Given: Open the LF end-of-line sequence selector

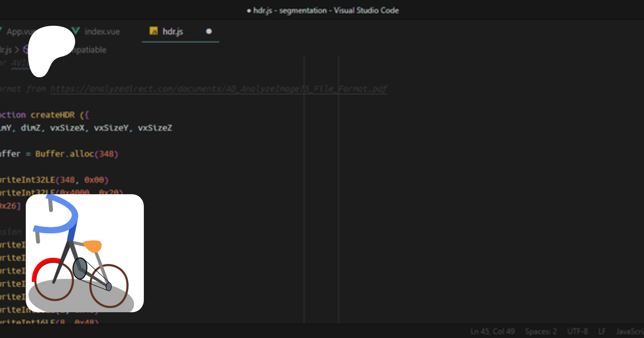Looking at the screenshot, I should (602, 332).
